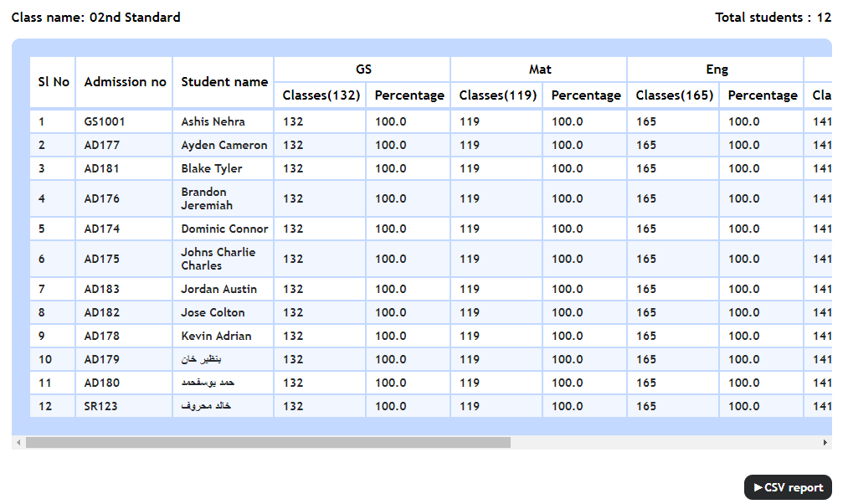Select the GS subject header

click(x=363, y=69)
